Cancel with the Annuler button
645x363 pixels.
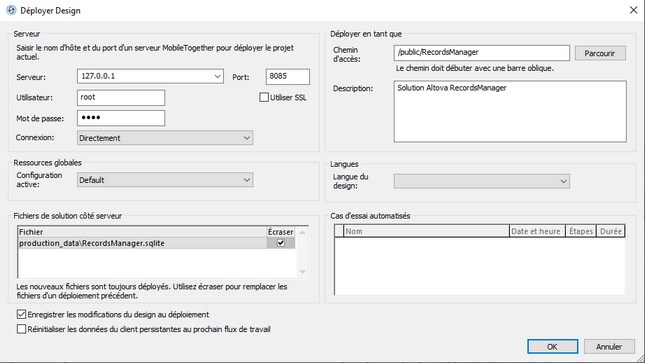pos(609,347)
